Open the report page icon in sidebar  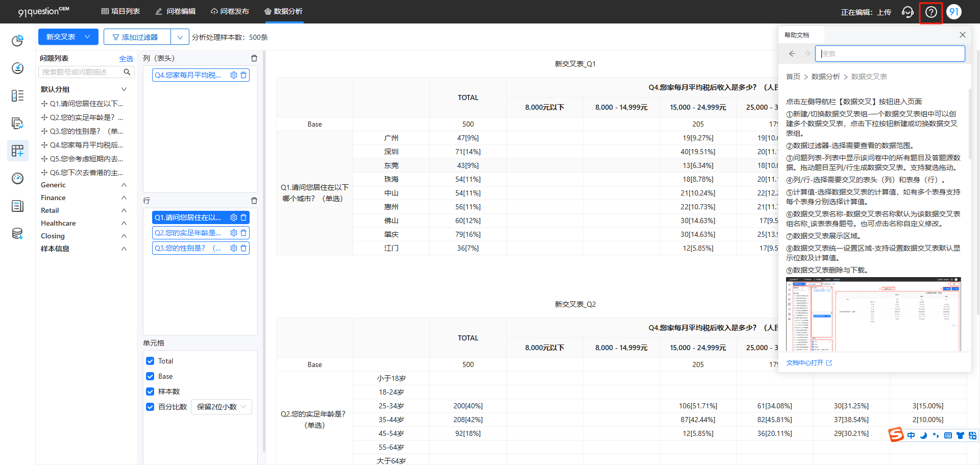click(17, 206)
